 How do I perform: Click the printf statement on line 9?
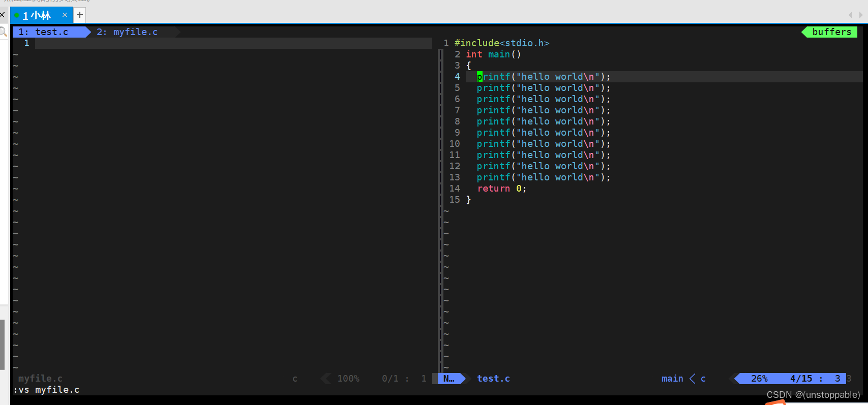click(544, 133)
